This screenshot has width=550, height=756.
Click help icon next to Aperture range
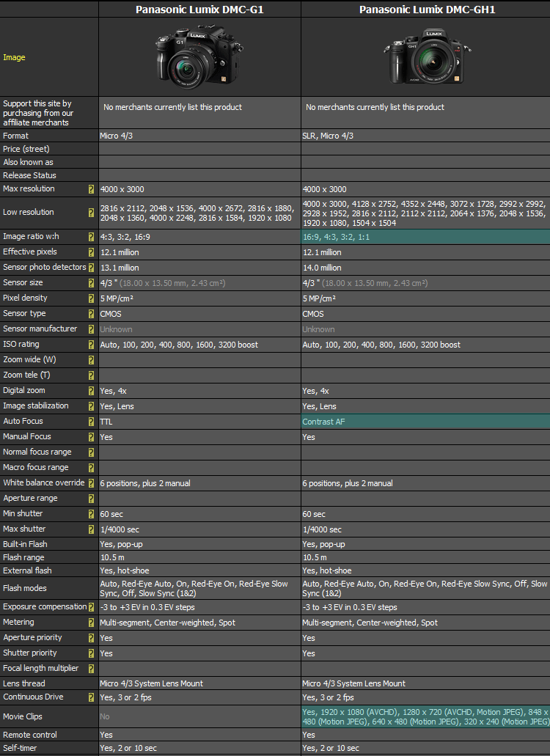[91, 499]
